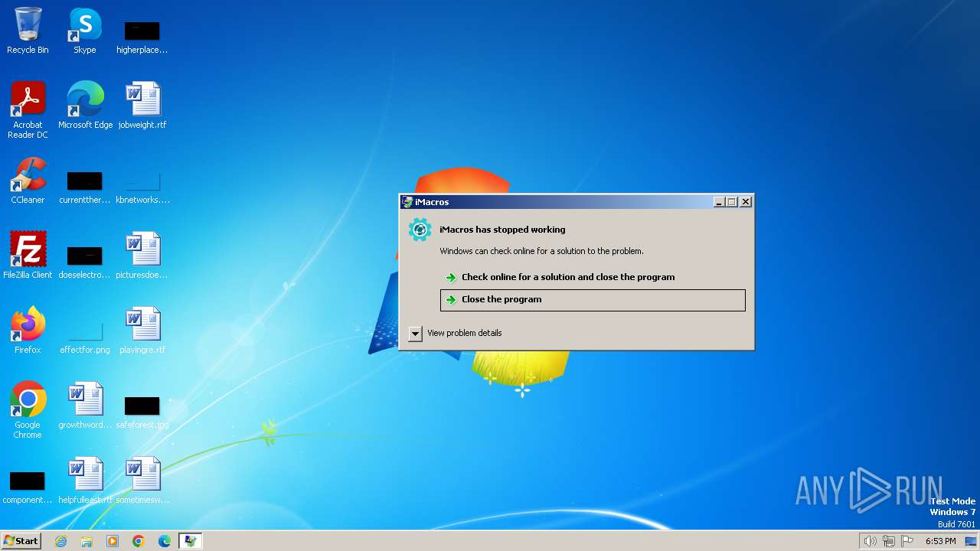Click the volume speaker tray icon
The width and height of the screenshot is (980, 551).
pos(870,541)
